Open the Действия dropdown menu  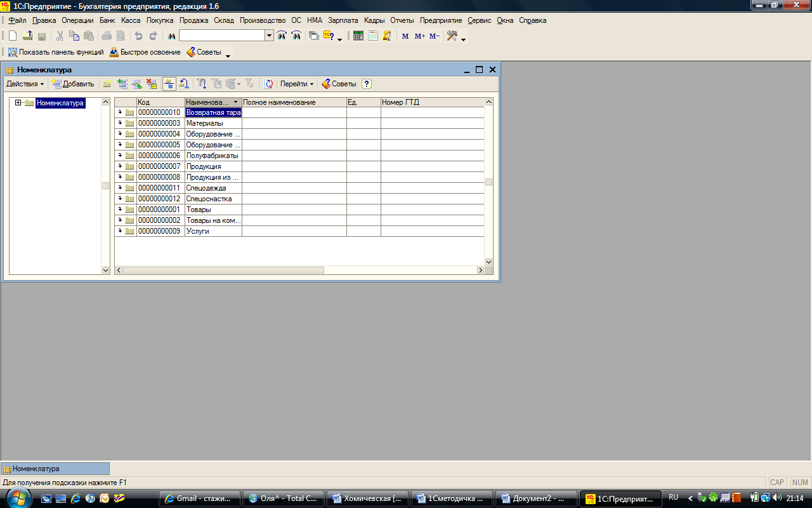coord(25,84)
